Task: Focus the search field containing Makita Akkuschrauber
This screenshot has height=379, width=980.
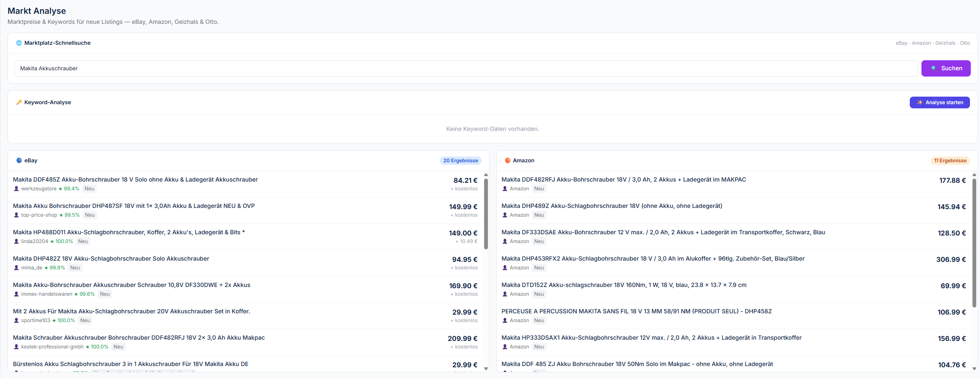Action: pos(466,68)
